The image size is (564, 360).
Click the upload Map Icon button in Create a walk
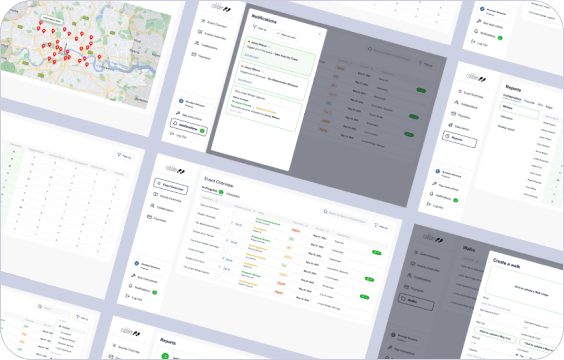coord(495,336)
